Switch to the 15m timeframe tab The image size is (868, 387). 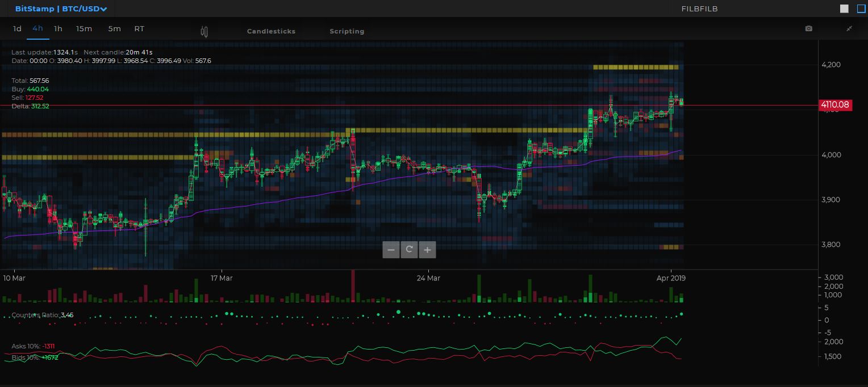[x=84, y=29]
